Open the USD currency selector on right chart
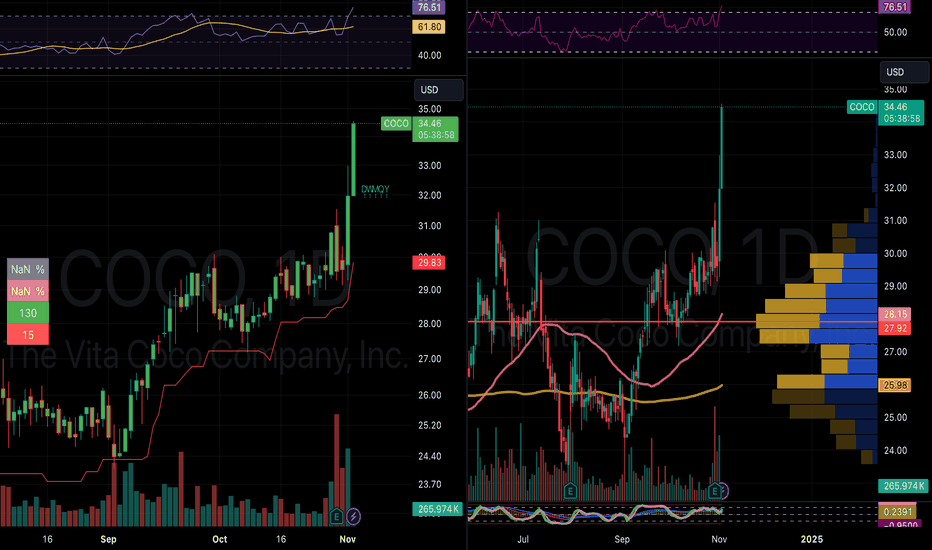The height and width of the screenshot is (550, 932). 903,72
